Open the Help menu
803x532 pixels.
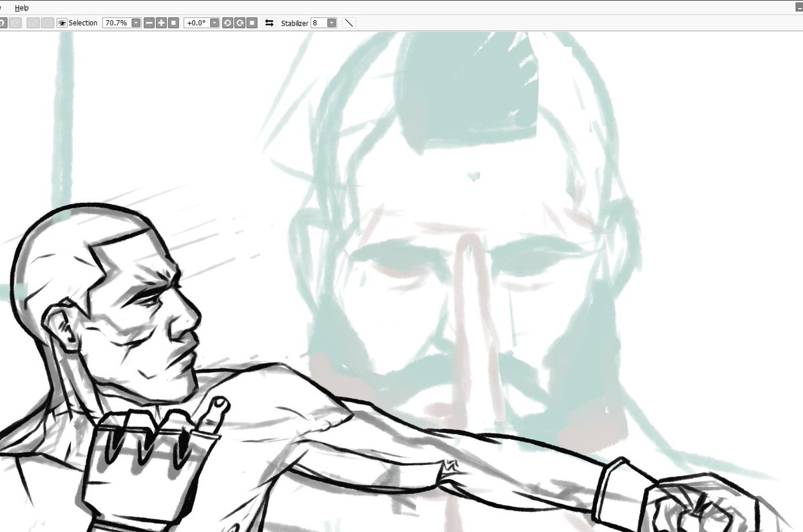click(21, 7)
